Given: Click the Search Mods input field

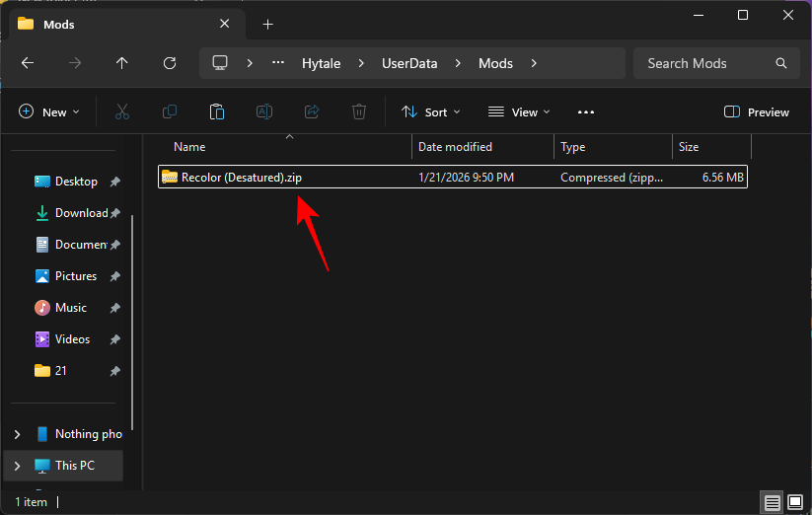Looking at the screenshot, I should click(x=706, y=63).
